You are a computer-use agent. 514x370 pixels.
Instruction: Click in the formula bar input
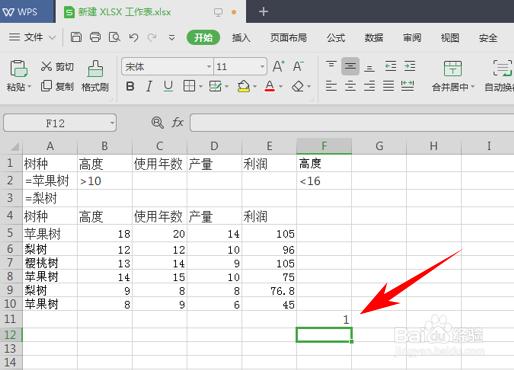pyautogui.click(x=352, y=123)
